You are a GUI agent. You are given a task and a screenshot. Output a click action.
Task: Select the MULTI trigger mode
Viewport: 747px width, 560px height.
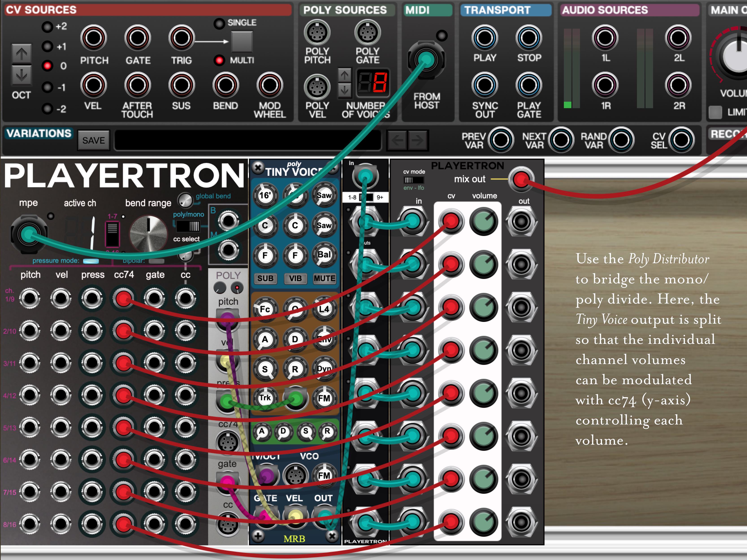[x=220, y=60]
